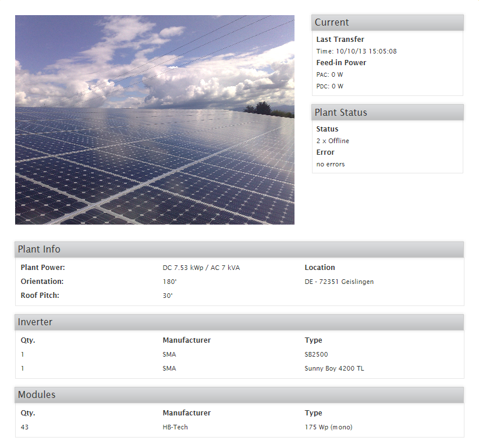Screen dimensions: 479x448
Task: Click the 30° roof pitch value
Action: tap(168, 296)
